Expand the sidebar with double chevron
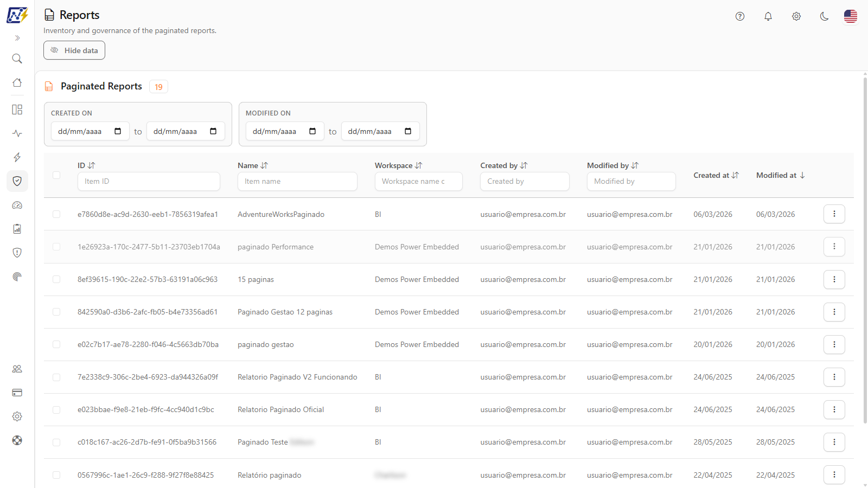The height and width of the screenshot is (488, 868). point(17,38)
